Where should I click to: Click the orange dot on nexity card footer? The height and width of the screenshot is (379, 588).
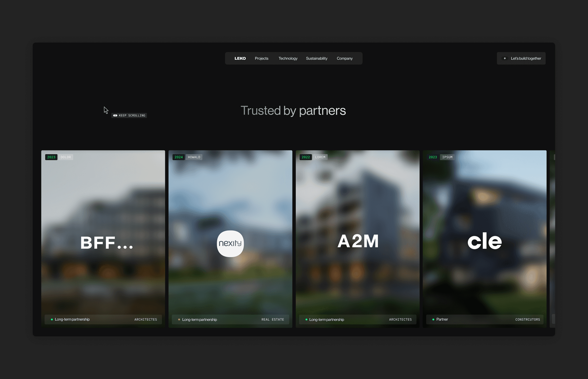tap(179, 319)
